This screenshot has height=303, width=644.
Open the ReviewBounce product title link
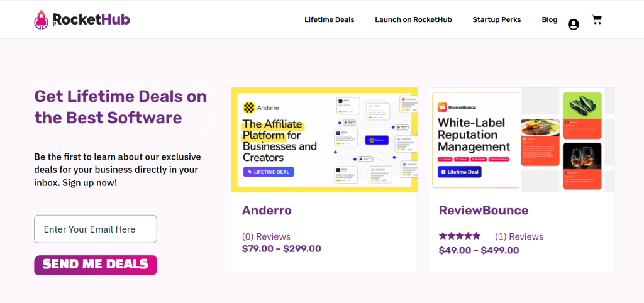[484, 210]
